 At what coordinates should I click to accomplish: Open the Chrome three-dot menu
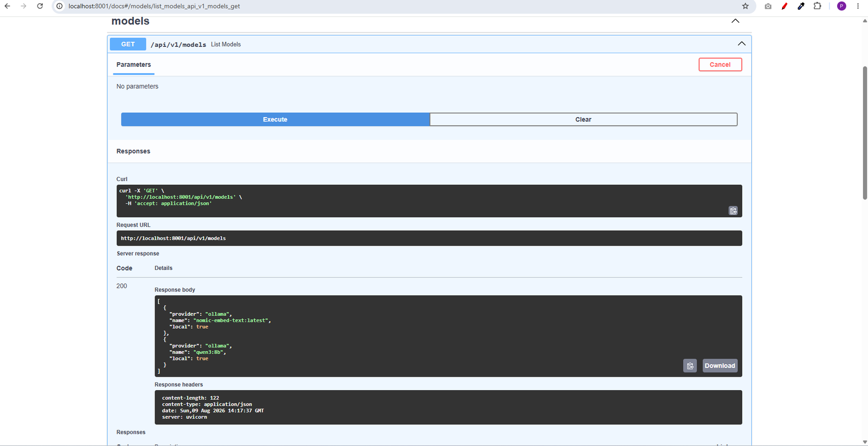coord(858,6)
